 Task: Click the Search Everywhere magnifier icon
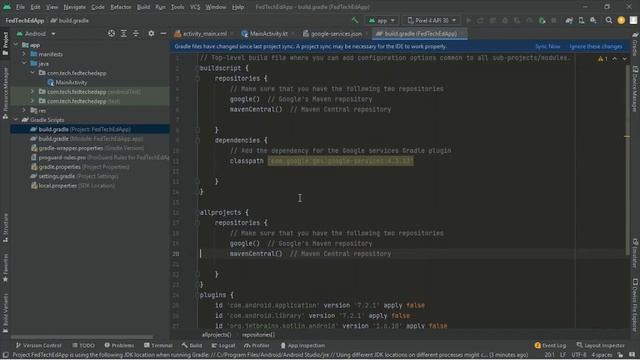click(609, 20)
